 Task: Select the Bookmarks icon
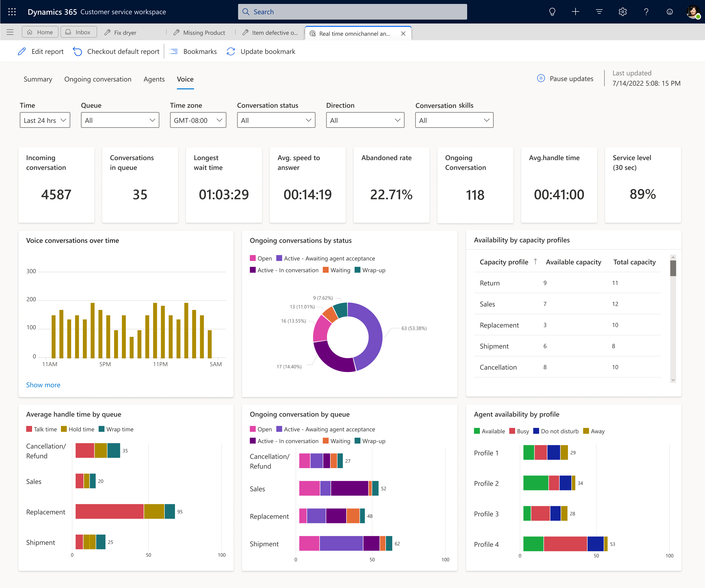tap(174, 52)
